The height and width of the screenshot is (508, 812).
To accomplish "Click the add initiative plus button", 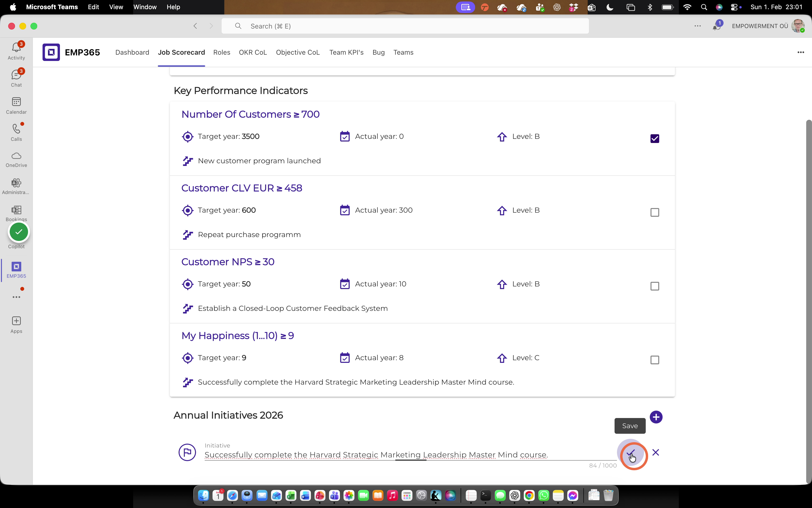I will pos(656,417).
